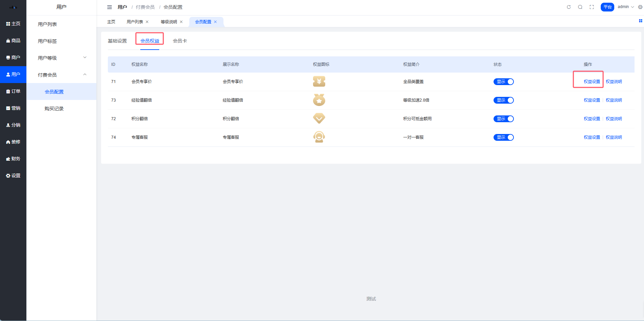Switch off 专属客服 display toggle
644x321 pixels.
(503, 137)
